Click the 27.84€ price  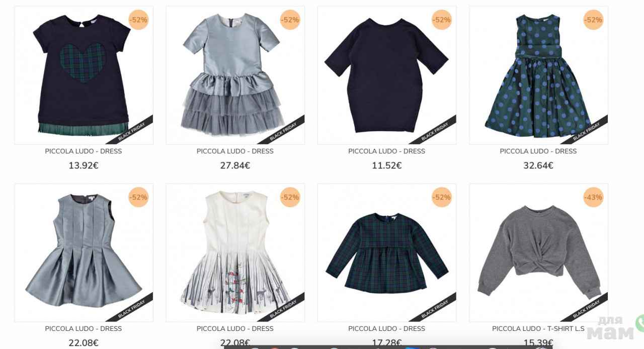(x=235, y=165)
